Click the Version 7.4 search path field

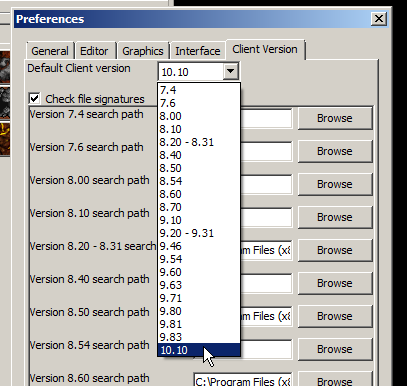266,118
